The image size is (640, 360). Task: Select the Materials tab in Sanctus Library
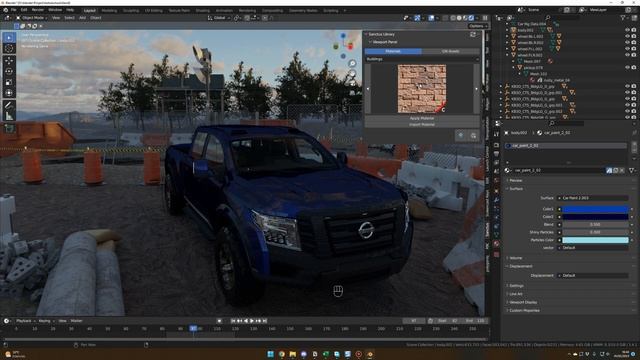pyautogui.click(x=393, y=51)
